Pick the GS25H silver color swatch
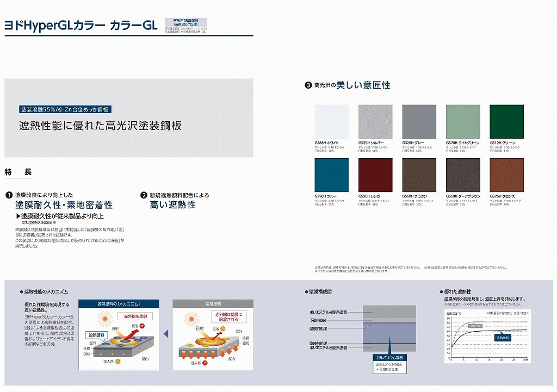557x392 pixels. (375, 122)
